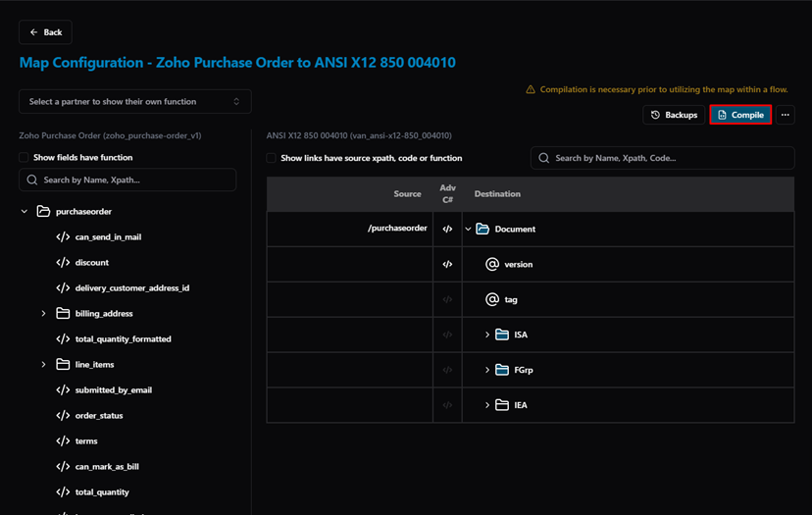The height and width of the screenshot is (515, 812).
Task: Collapse the purchaseorder tree node
Action: pos(25,211)
